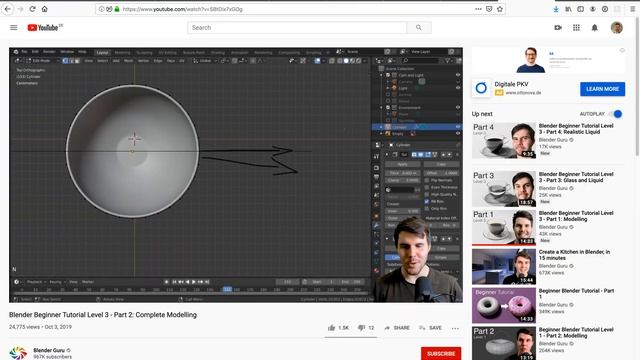The width and height of the screenshot is (640, 360).
Task: Open the more actions ellipsis under video
Action: pyautogui.click(x=455, y=328)
